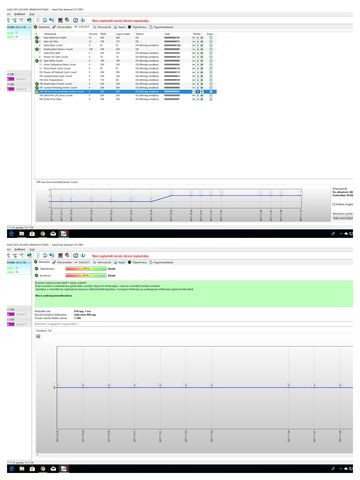Viewport: 360px width, 480px height.
Task: Toggle enable checkbox for Raw Read Error Rate
Action: (x=211, y=38)
